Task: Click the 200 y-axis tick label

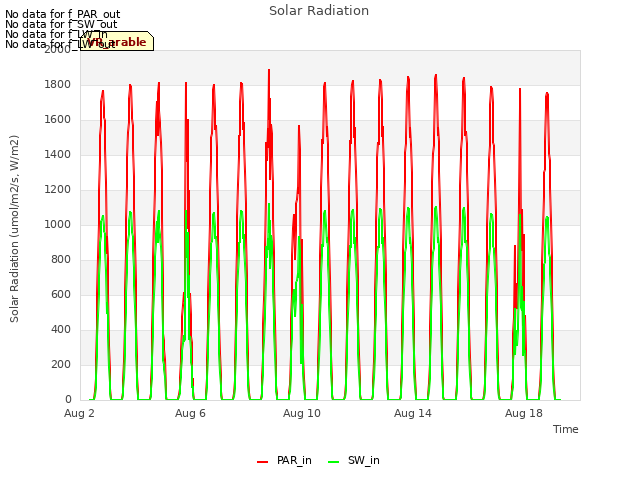Action: [61, 364]
